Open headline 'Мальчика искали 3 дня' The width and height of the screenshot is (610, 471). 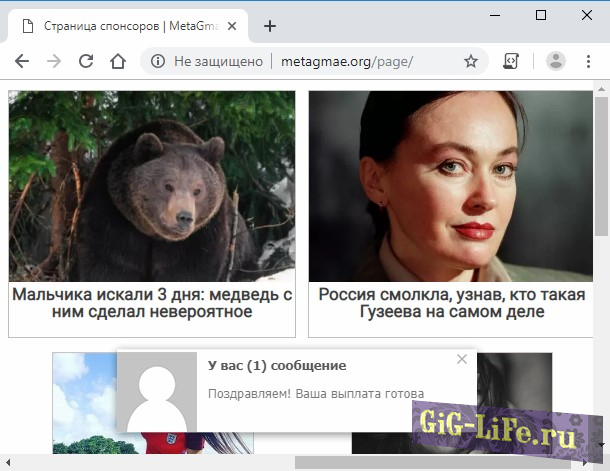152,303
